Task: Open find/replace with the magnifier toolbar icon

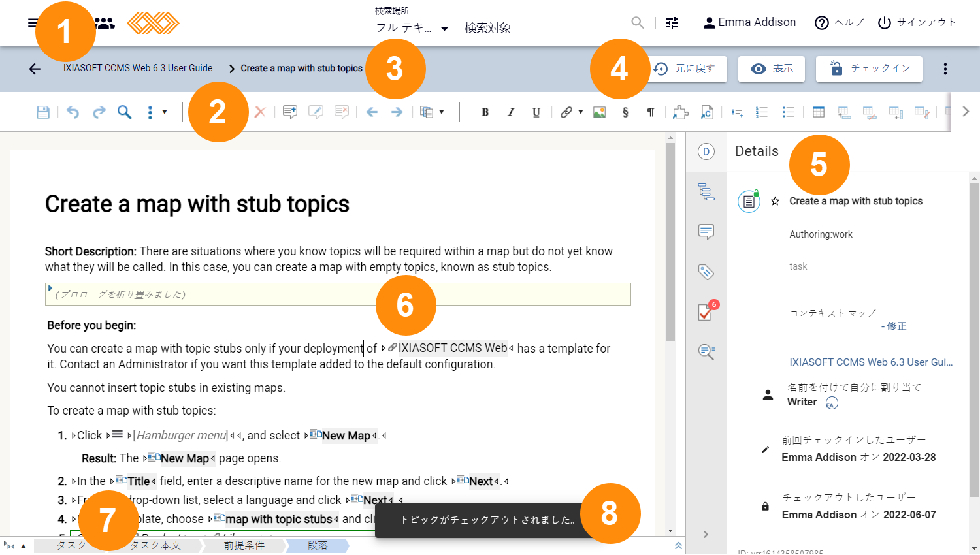Action: (124, 112)
